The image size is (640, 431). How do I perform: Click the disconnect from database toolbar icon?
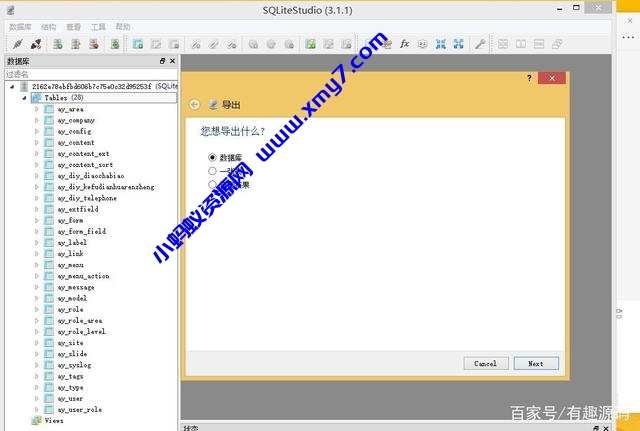pyautogui.click(x=36, y=44)
